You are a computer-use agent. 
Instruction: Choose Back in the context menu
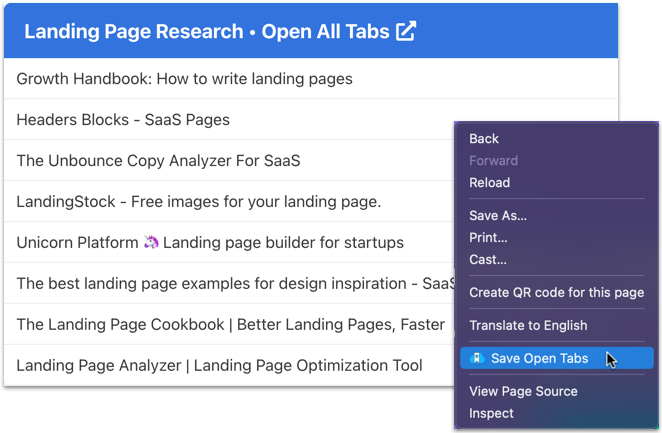484,139
